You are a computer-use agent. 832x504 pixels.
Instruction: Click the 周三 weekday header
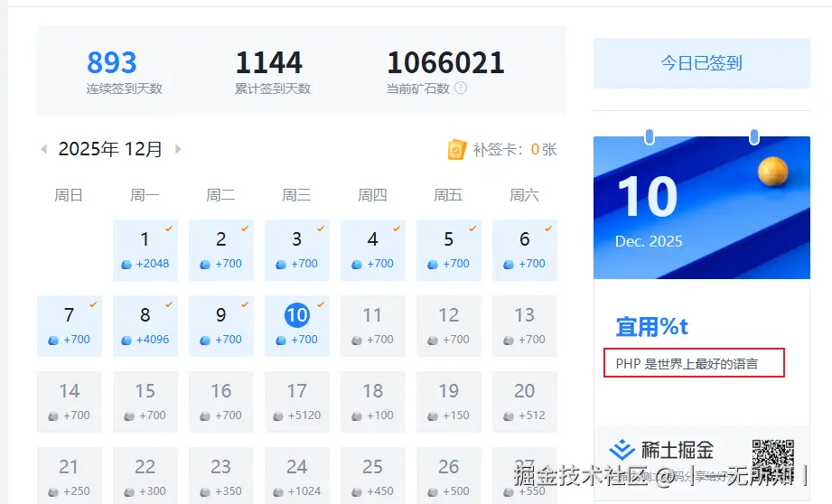click(x=296, y=195)
